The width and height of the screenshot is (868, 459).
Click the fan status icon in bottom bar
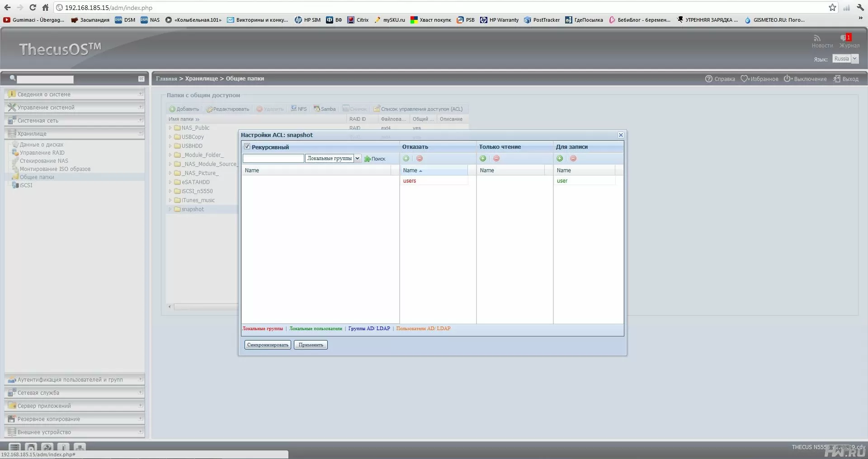pyautogui.click(x=47, y=447)
